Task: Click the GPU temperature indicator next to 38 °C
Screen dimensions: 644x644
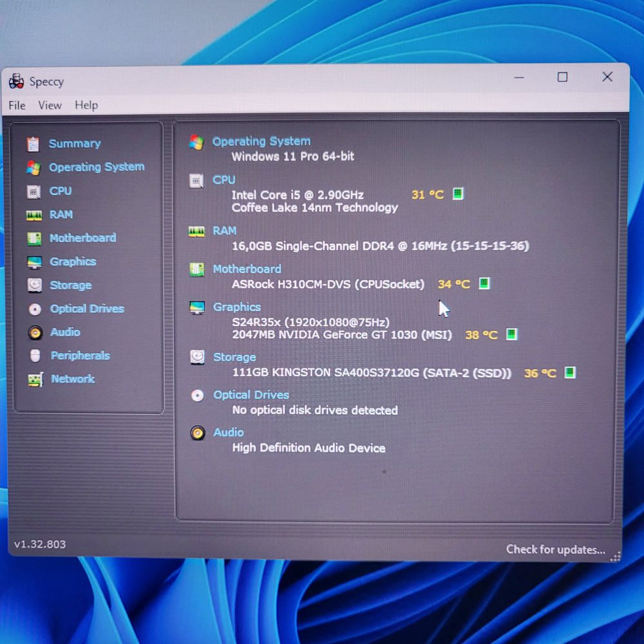Action: coord(511,334)
